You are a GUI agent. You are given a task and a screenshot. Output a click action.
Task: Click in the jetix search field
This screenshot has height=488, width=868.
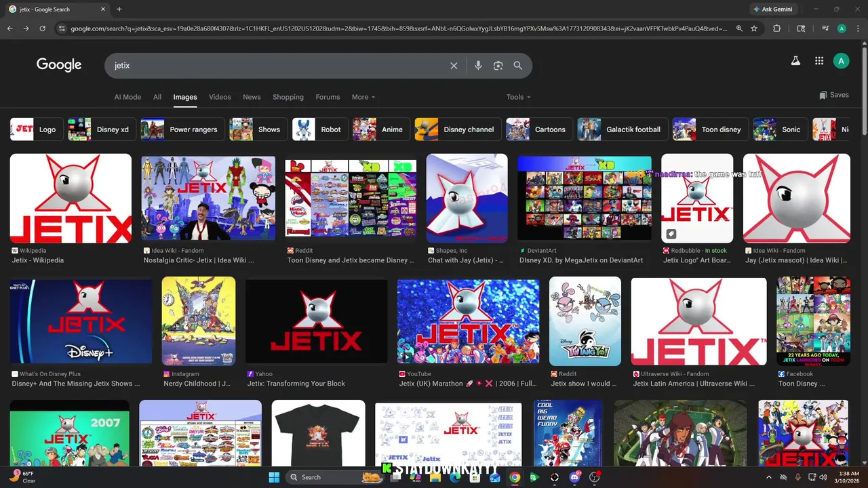click(x=278, y=66)
